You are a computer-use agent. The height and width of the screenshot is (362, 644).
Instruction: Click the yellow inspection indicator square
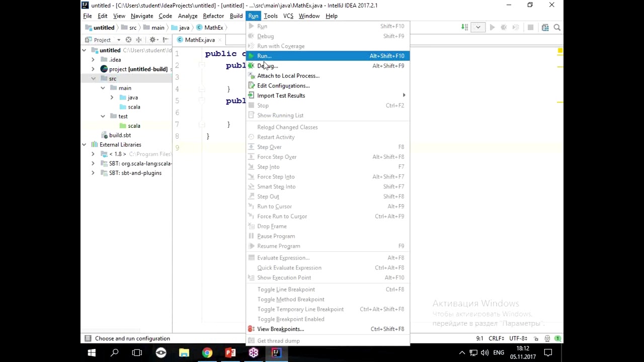[x=560, y=51]
